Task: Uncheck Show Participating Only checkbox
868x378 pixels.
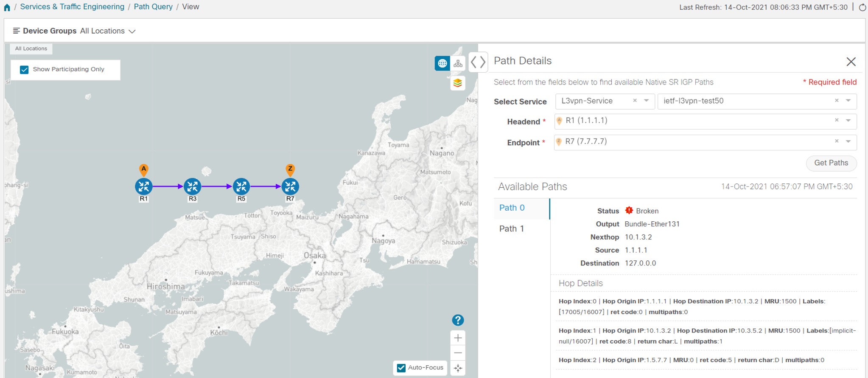Action: [x=24, y=70]
